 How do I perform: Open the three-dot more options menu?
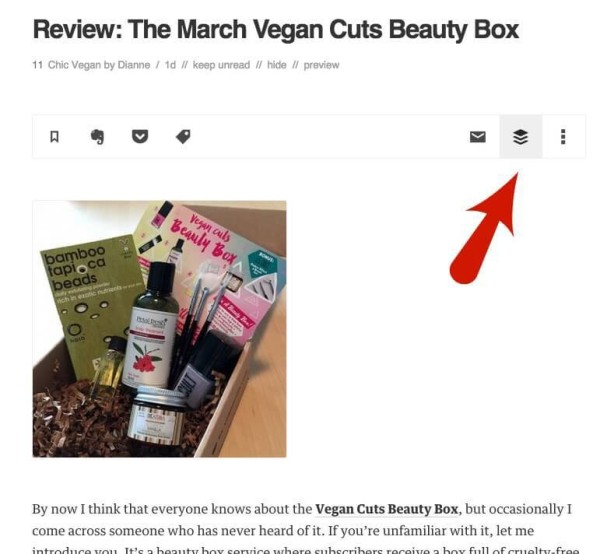click(x=563, y=137)
